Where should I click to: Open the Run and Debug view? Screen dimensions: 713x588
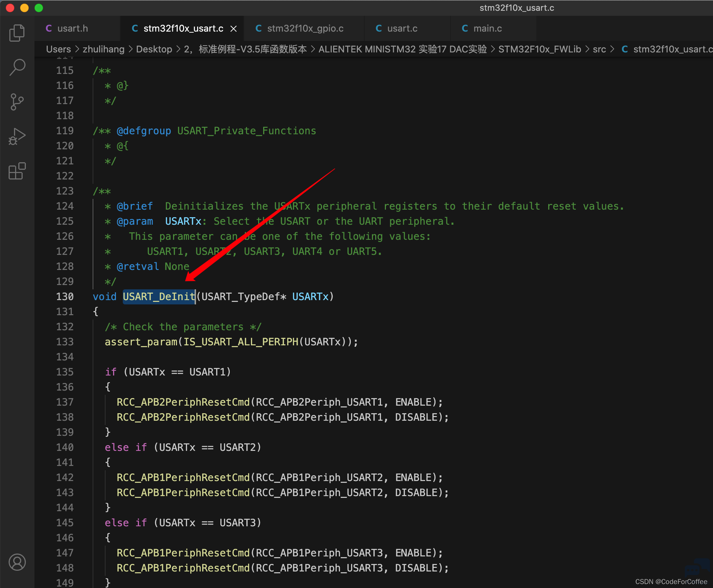coord(17,136)
